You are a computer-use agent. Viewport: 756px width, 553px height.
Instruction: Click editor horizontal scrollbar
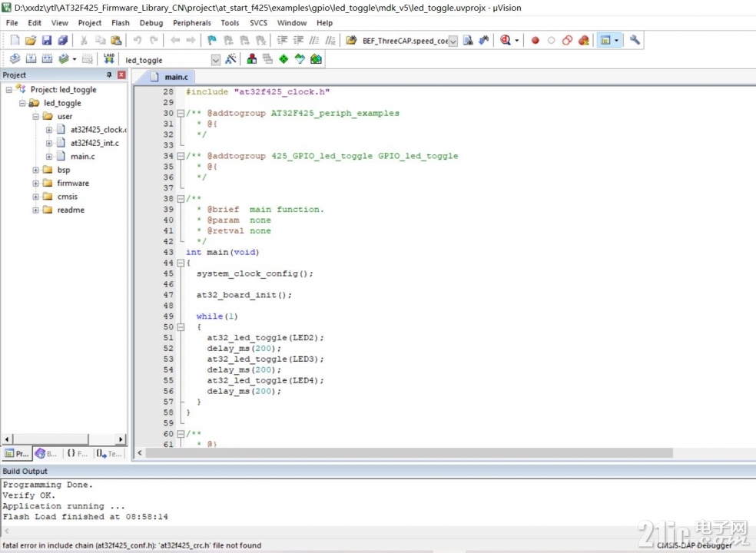(409, 452)
